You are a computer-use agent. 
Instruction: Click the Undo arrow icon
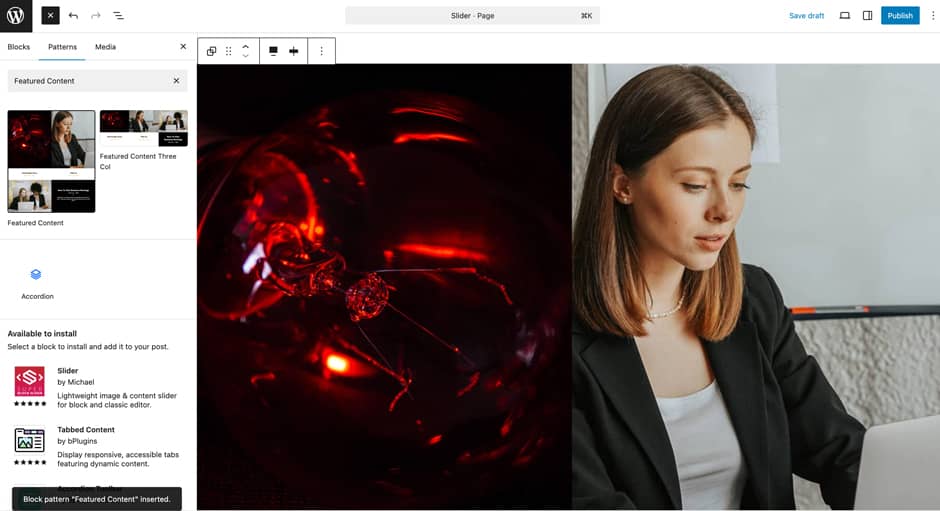click(x=73, y=16)
